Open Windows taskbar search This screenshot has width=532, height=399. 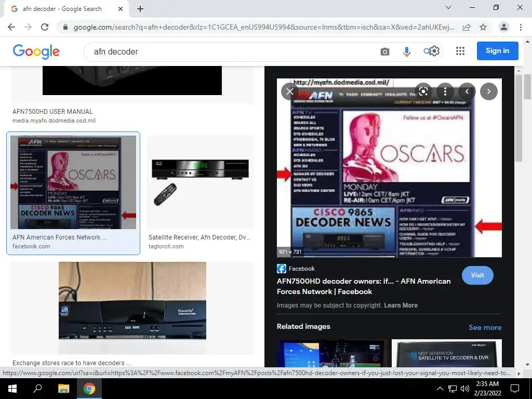tap(37, 389)
